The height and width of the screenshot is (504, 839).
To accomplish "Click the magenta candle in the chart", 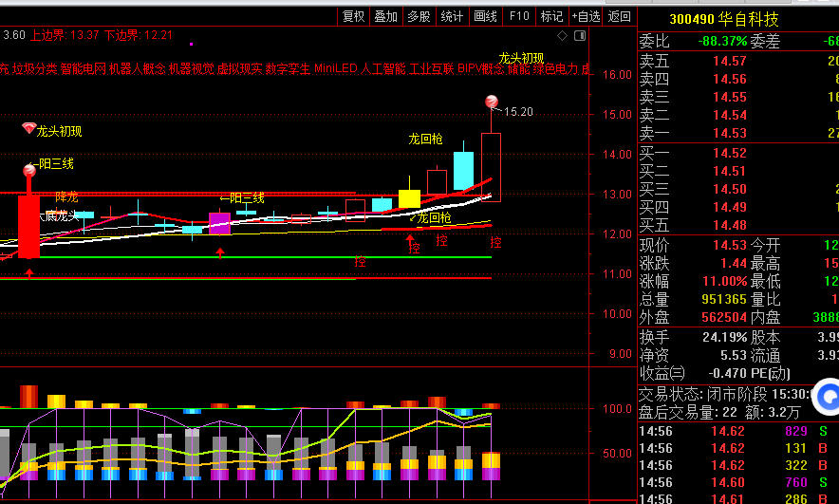I will coord(219,223).
